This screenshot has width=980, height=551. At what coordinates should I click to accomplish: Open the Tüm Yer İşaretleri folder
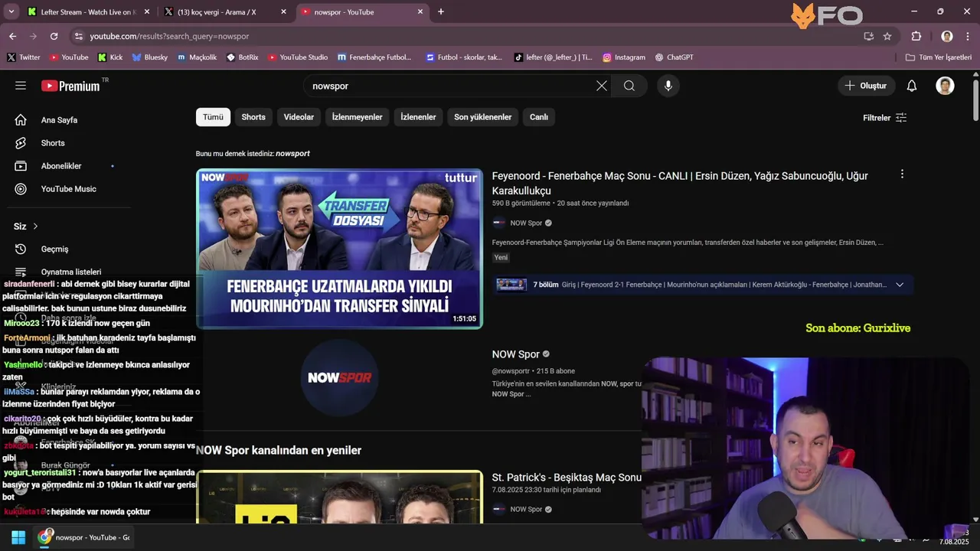tap(939, 57)
